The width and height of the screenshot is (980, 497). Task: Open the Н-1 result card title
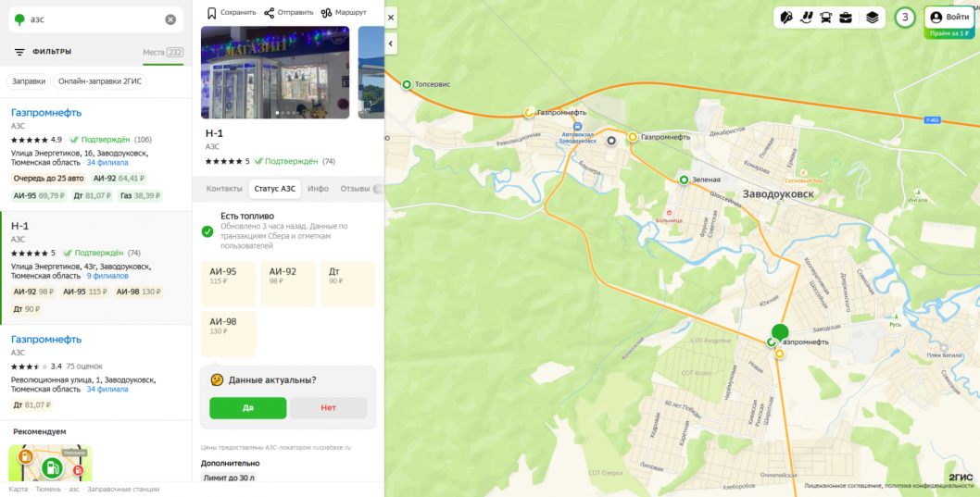click(x=20, y=226)
